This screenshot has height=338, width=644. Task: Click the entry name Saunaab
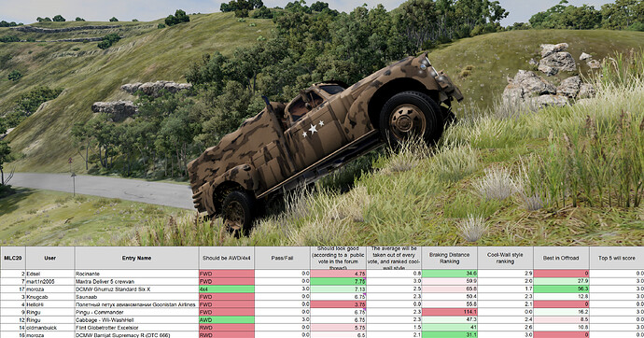click(136, 297)
